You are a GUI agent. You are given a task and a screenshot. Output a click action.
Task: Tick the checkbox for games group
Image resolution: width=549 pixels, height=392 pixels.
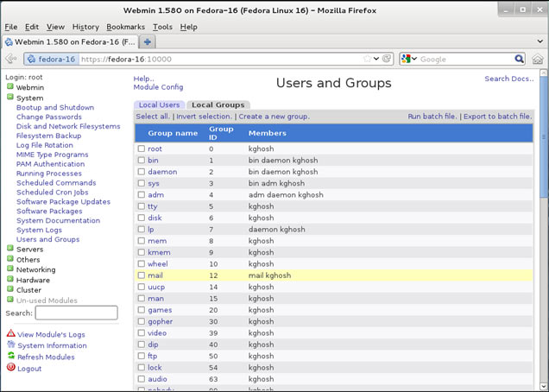pyautogui.click(x=141, y=310)
